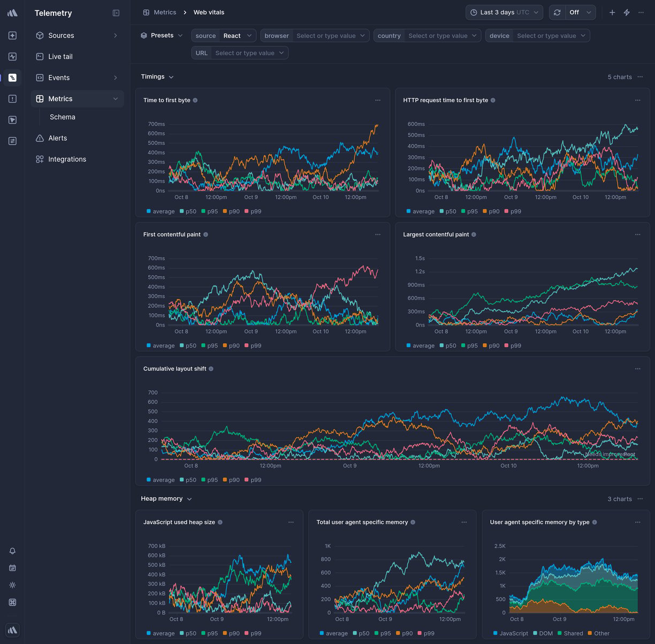Open Time to first byte chart options menu
Screen dimensions: 655x644
(x=378, y=100)
